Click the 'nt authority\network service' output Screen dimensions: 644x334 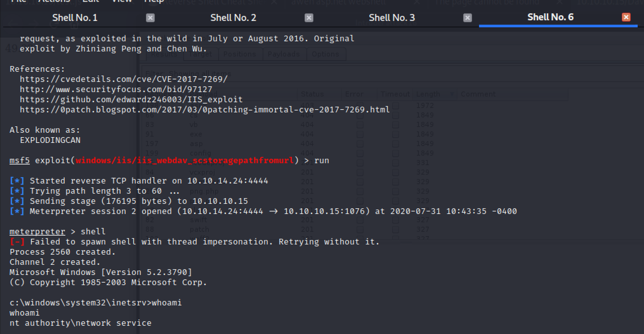(81, 323)
